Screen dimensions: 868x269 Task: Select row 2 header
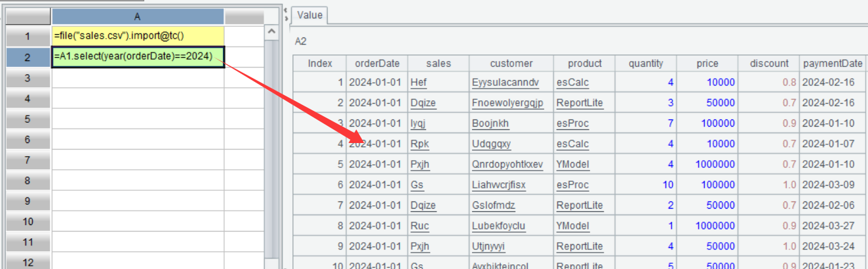(27, 57)
